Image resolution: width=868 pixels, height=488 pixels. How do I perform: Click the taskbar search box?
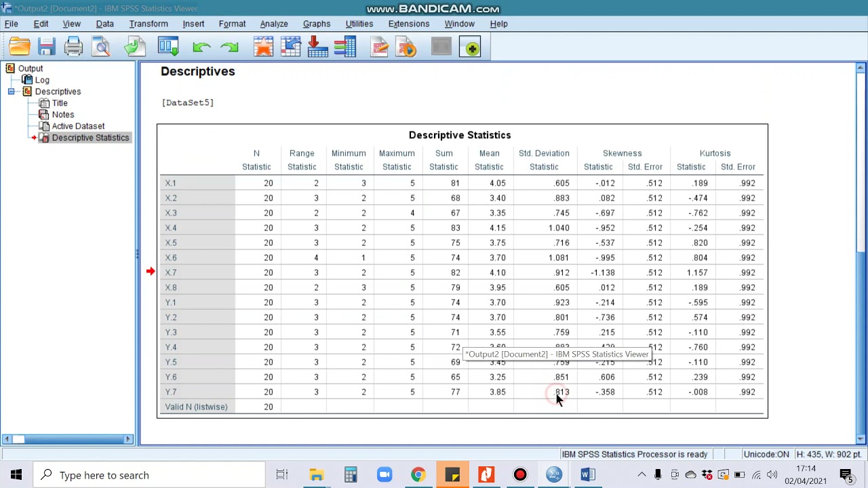tap(149, 475)
